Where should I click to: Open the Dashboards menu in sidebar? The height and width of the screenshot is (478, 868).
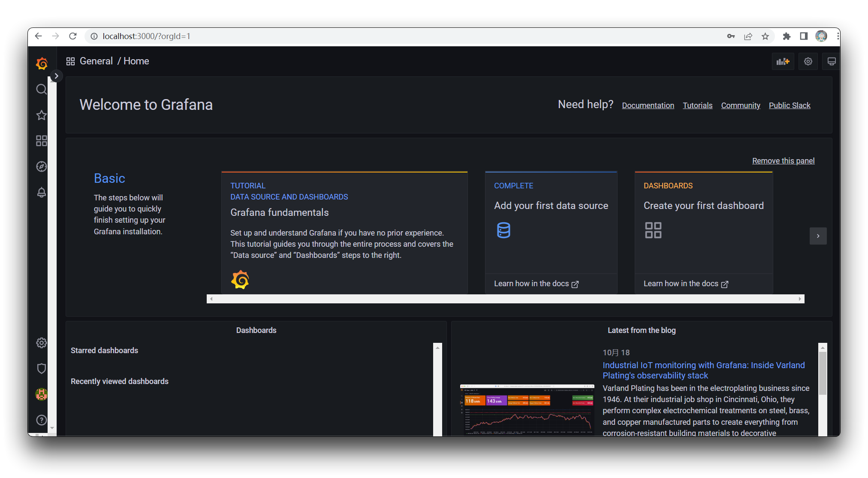point(41,141)
